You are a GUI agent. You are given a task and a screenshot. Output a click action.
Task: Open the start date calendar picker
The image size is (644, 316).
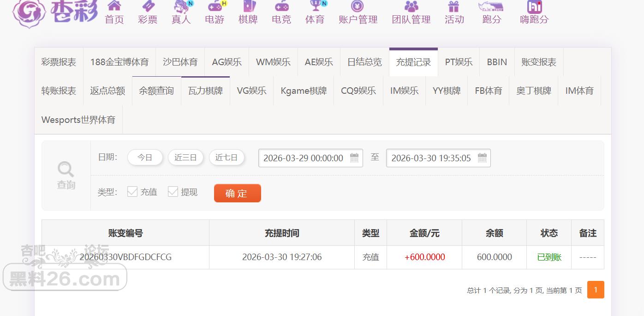pyautogui.click(x=354, y=158)
